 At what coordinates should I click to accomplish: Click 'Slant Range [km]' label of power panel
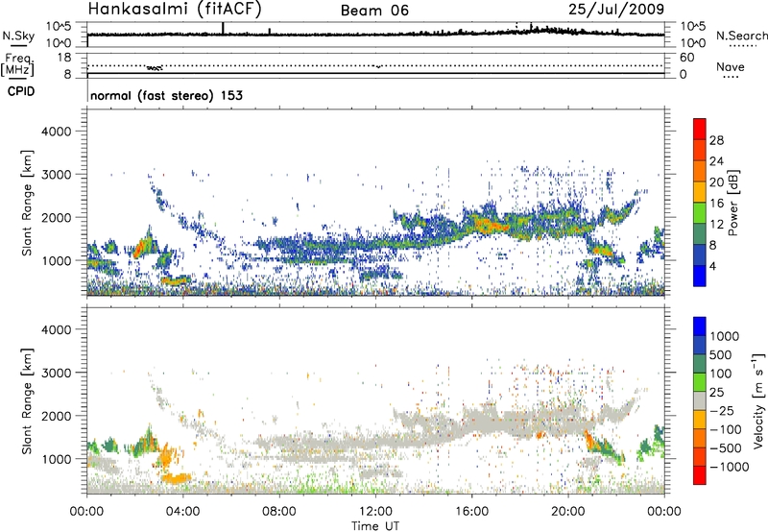[27, 203]
